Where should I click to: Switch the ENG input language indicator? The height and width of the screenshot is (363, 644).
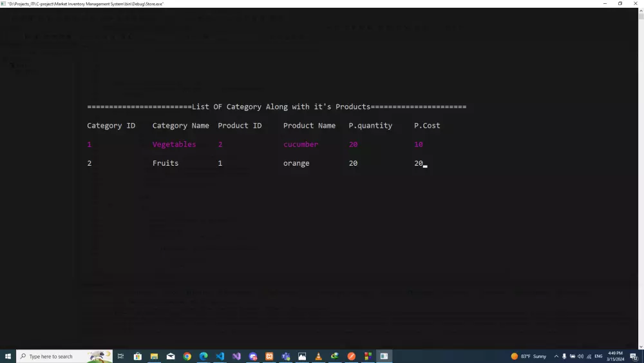(x=598, y=356)
